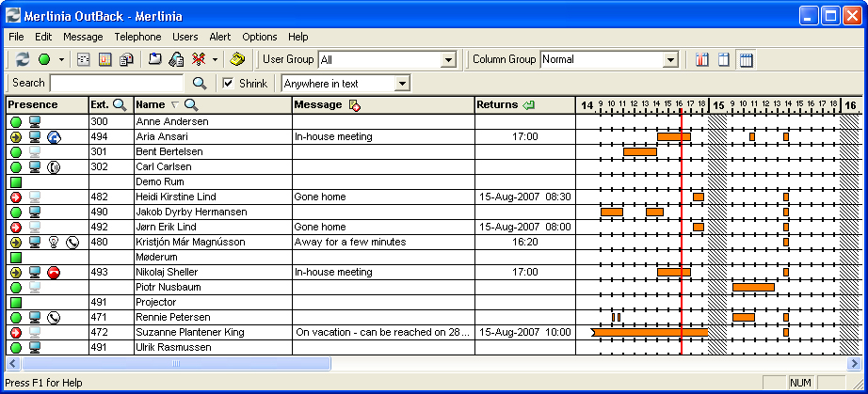868x394 pixels.
Task: Click the Ext. column header label
Action: (x=100, y=105)
